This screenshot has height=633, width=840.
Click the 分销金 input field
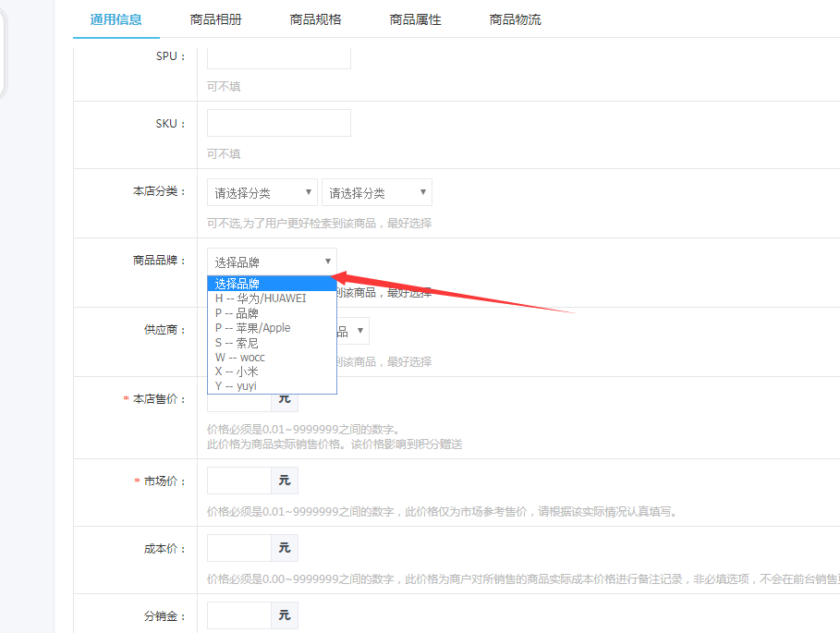coord(238,615)
